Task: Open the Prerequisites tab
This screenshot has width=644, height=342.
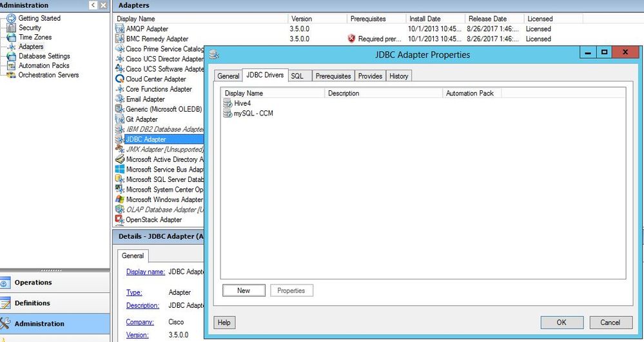Action: (x=333, y=76)
